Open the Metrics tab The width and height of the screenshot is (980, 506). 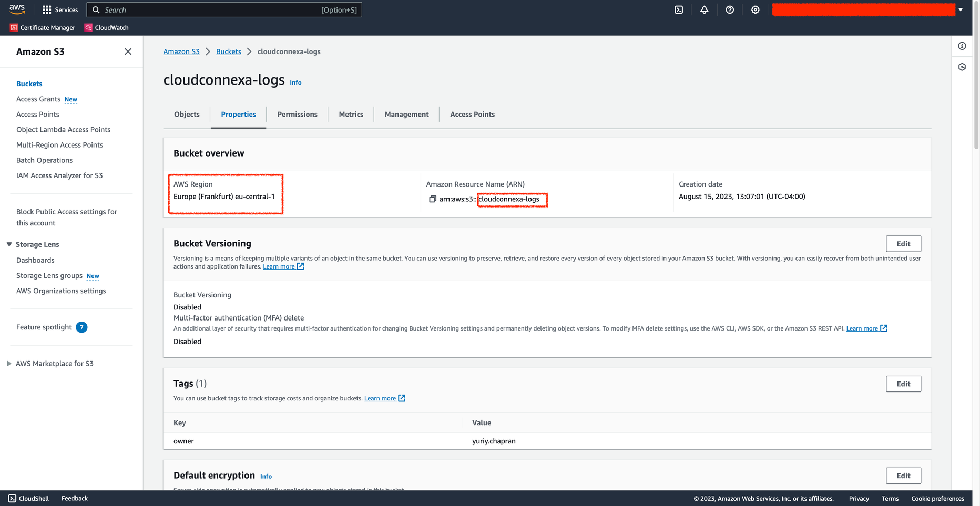click(351, 114)
